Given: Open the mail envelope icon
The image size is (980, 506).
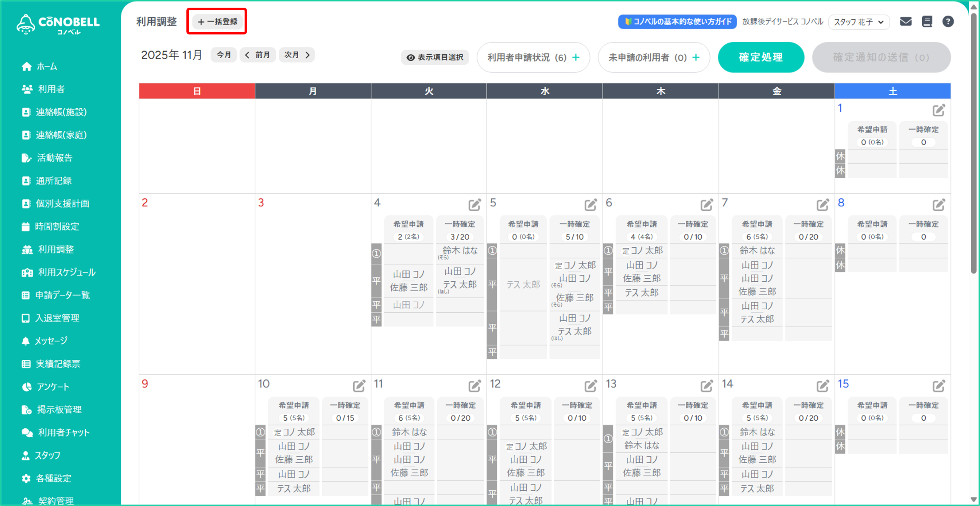Looking at the screenshot, I should [x=905, y=21].
